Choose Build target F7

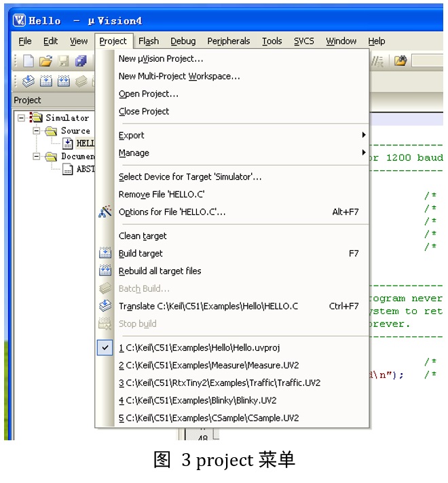(x=232, y=253)
